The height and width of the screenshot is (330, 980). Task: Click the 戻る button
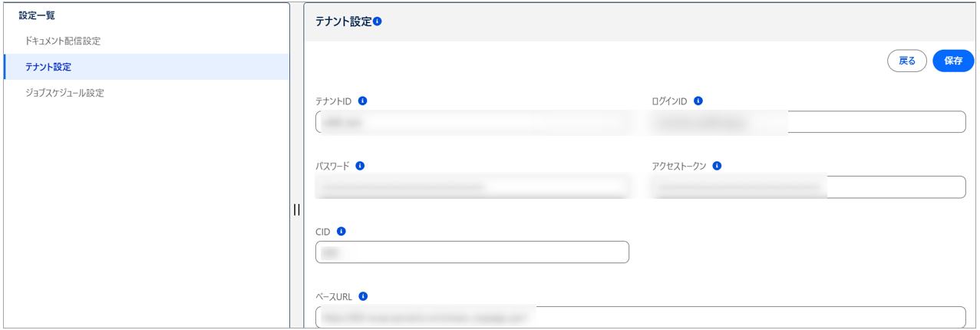pos(907,61)
